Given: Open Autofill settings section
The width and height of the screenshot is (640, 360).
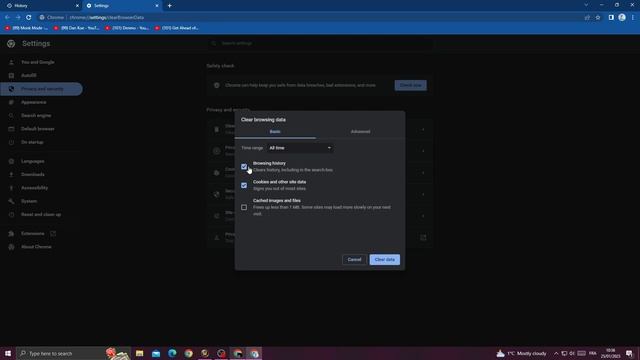Looking at the screenshot, I should tap(29, 76).
